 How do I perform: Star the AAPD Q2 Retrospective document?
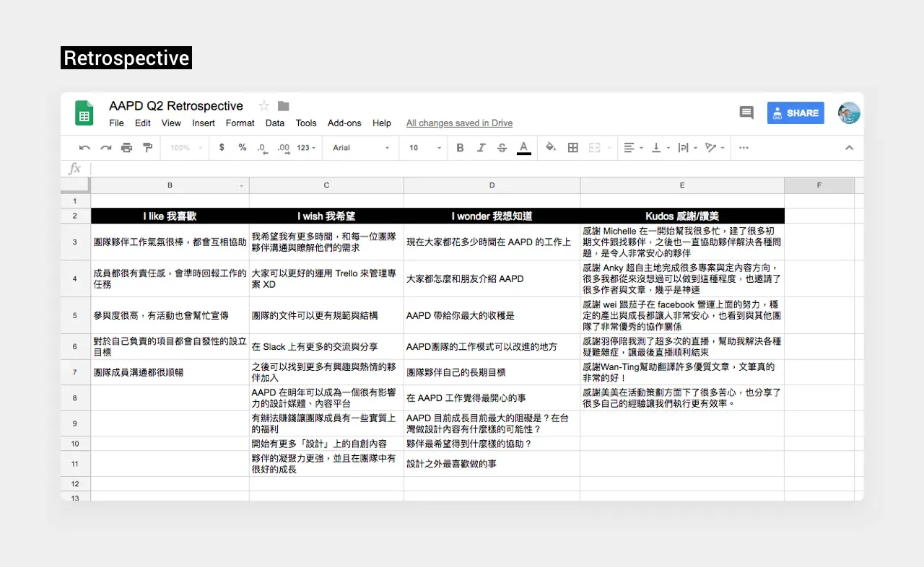click(x=264, y=106)
